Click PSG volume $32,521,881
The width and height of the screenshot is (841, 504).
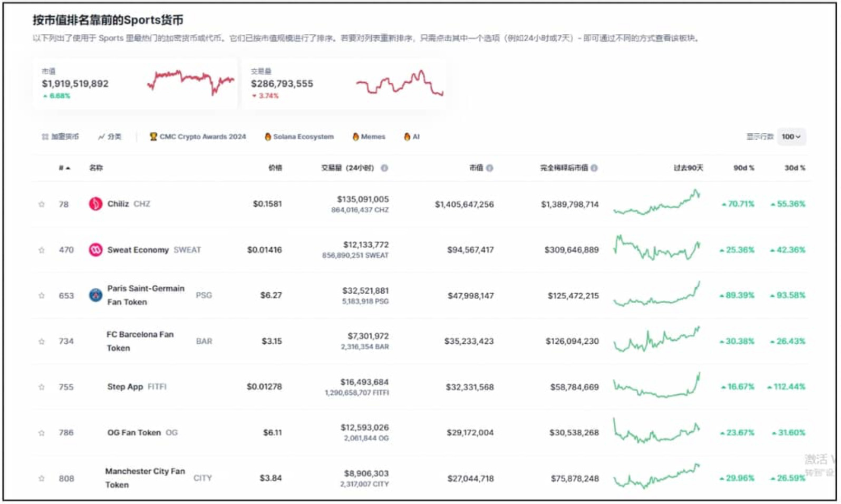(x=365, y=290)
